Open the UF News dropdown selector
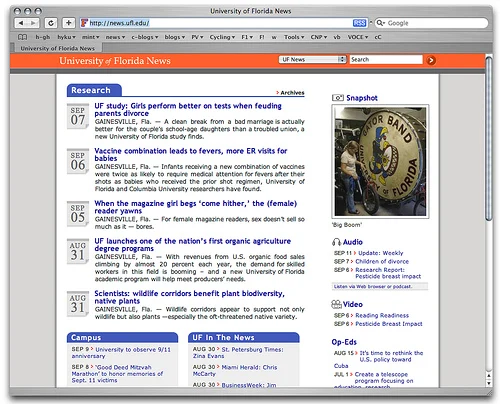Screen dimensions: 500x404 [x=312, y=59]
